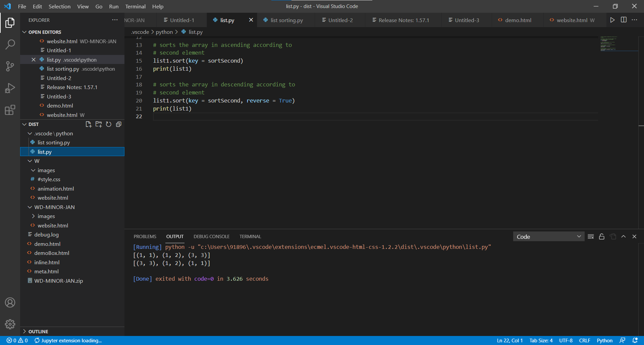Open the Terminal menu
This screenshot has height=345, width=644.
click(x=135, y=6)
